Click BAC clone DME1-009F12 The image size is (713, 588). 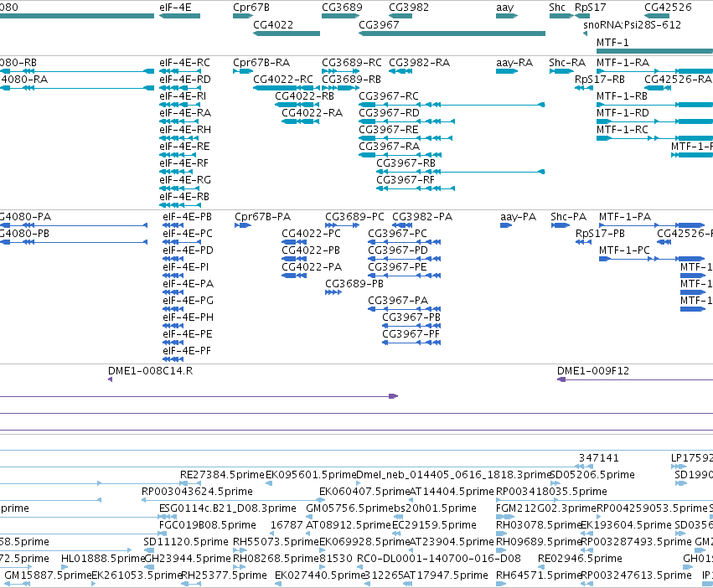593,371
